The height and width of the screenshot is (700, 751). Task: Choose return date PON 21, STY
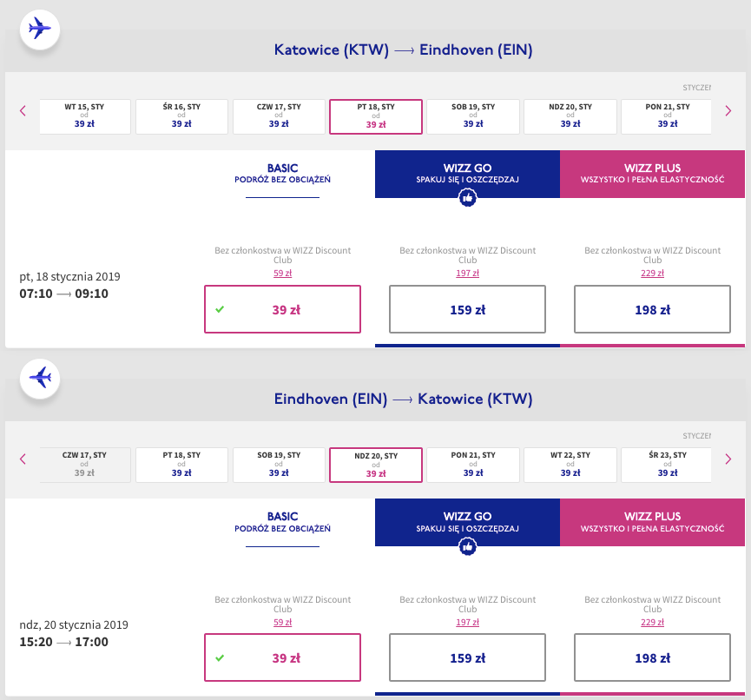(473, 465)
